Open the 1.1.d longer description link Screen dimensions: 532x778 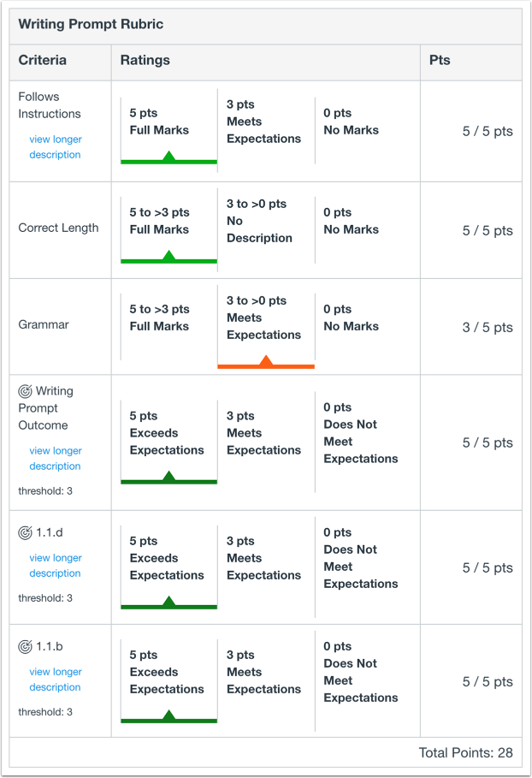[55, 566]
